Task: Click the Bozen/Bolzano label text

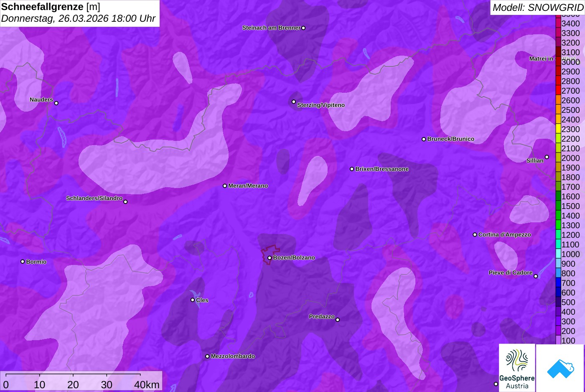Action: point(294,258)
